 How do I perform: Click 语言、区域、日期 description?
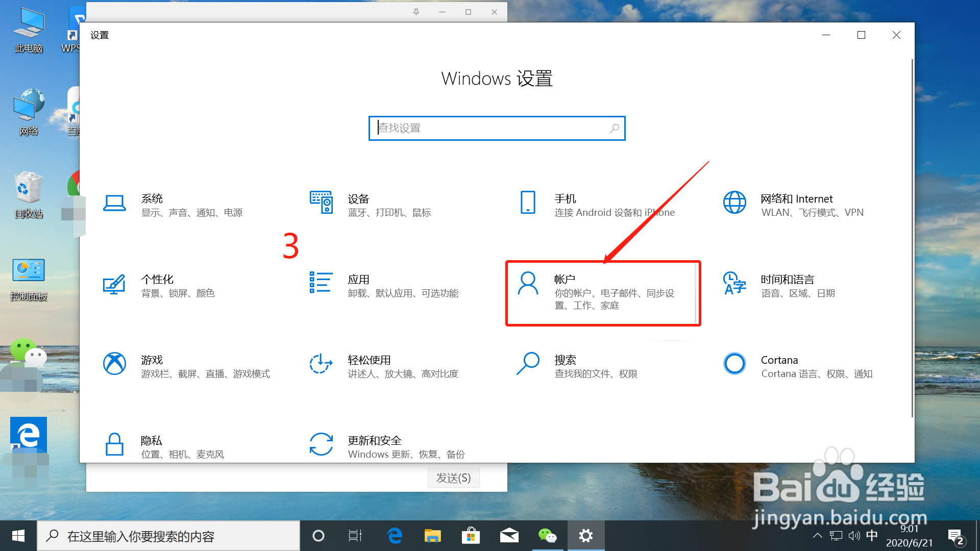(798, 293)
